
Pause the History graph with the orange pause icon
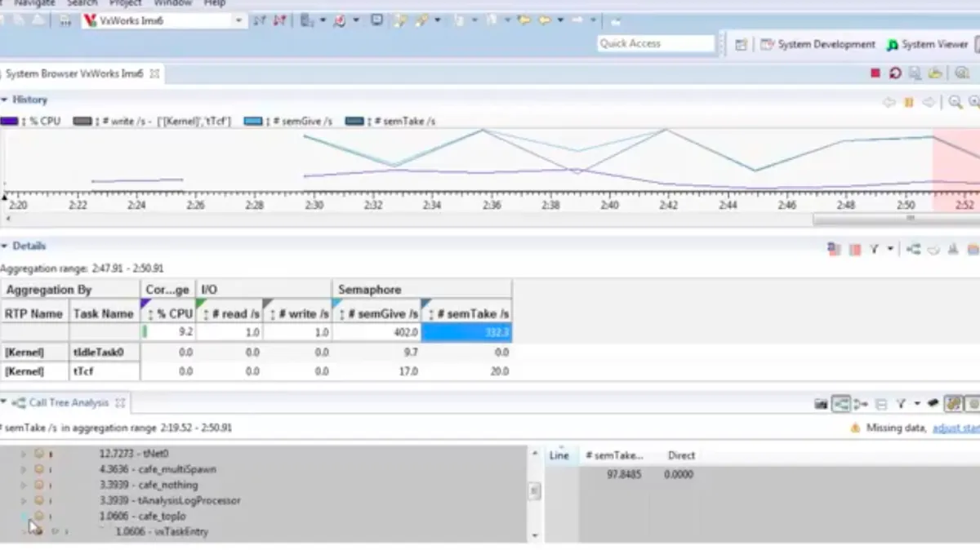tap(909, 103)
